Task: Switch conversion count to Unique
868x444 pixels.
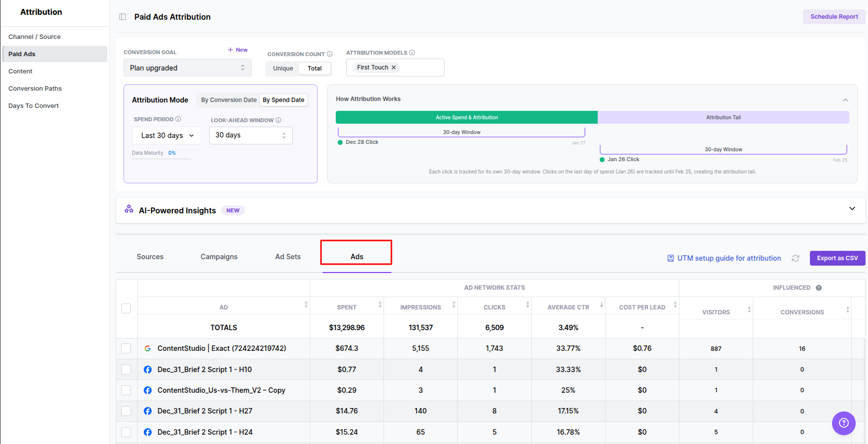Action: point(283,68)
